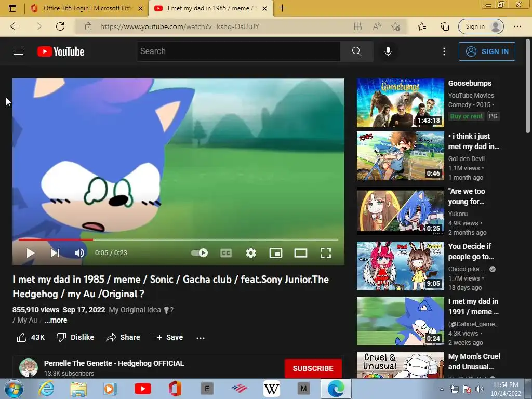The image size is (532, 399).
Task: Skip to the next video
Action: (x=55, y=253)
